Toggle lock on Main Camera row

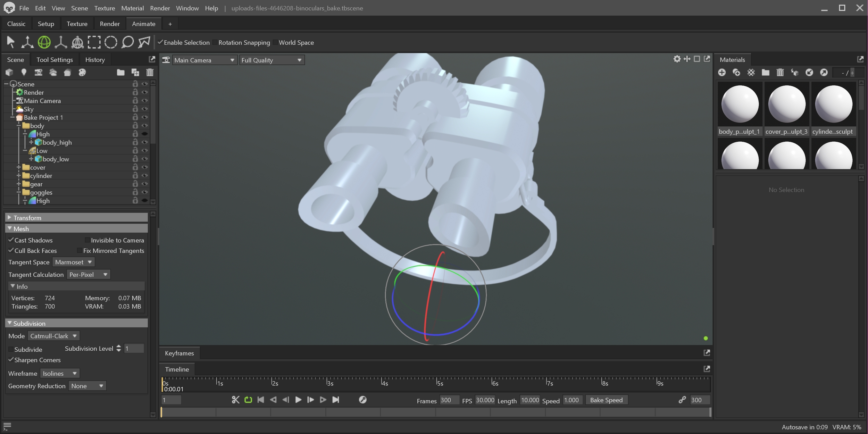pos(135,100)
